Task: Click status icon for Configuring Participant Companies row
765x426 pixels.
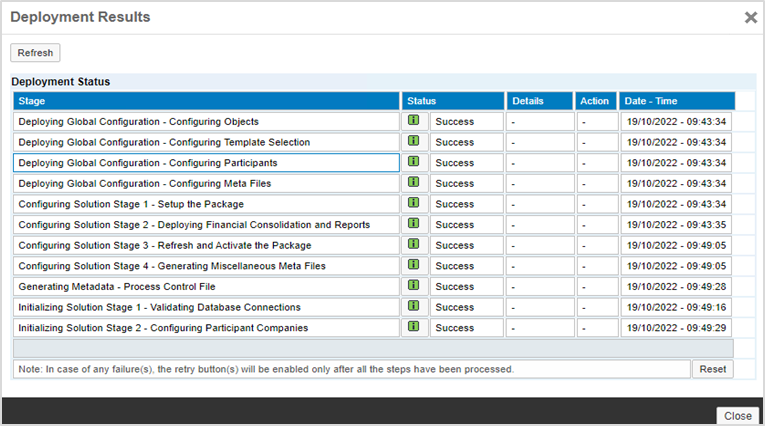Action: (413, 327)
